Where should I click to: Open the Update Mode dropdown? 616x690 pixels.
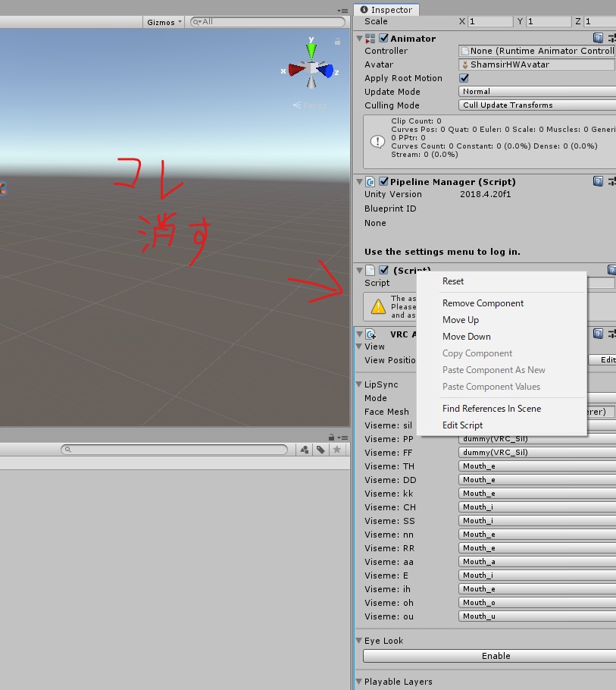pyautogui.click(x=537, y=92)
